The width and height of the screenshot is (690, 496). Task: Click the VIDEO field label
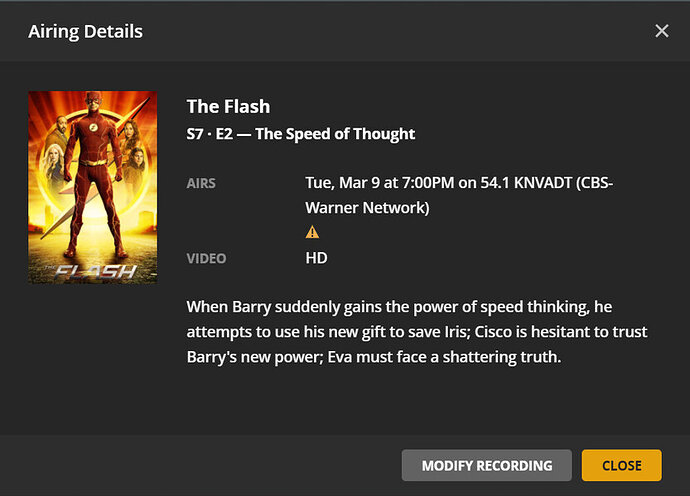206,258
